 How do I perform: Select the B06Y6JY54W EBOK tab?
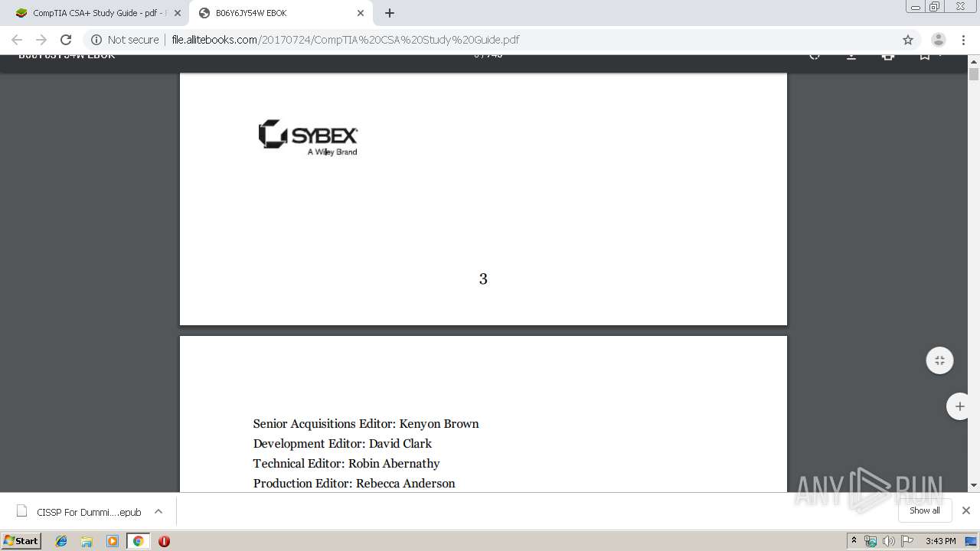[279, 13]
